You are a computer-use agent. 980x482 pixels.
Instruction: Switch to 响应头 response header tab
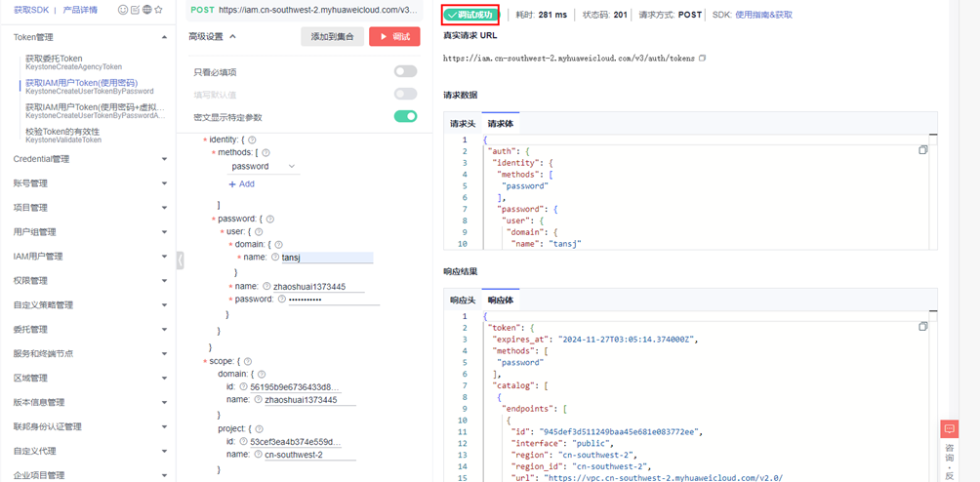[463, 300]
